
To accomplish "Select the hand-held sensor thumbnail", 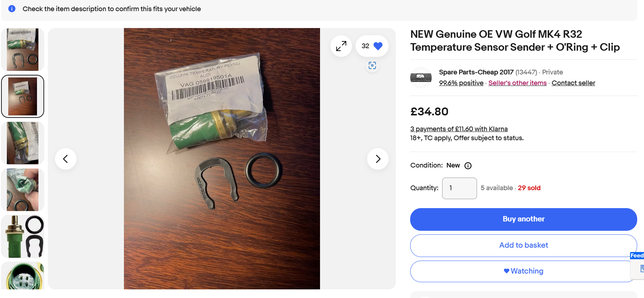I will 23,190.
